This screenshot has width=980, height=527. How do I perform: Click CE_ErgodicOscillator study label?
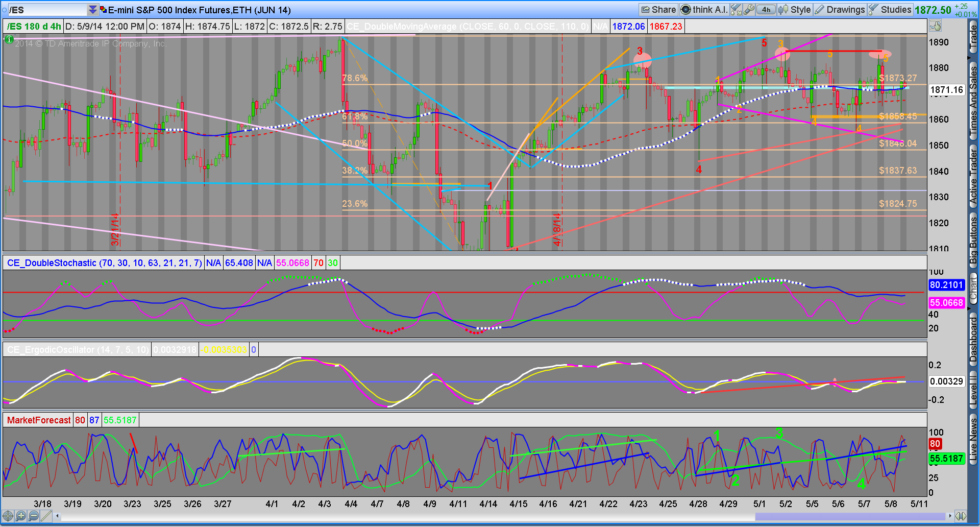coord(78,350)
